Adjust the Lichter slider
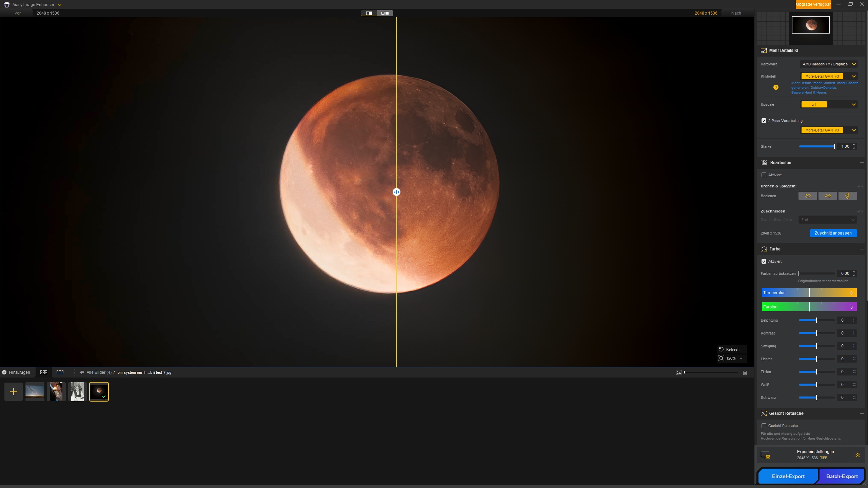The height and width of the screenshot is (488, 868). (x=817, y=359)
